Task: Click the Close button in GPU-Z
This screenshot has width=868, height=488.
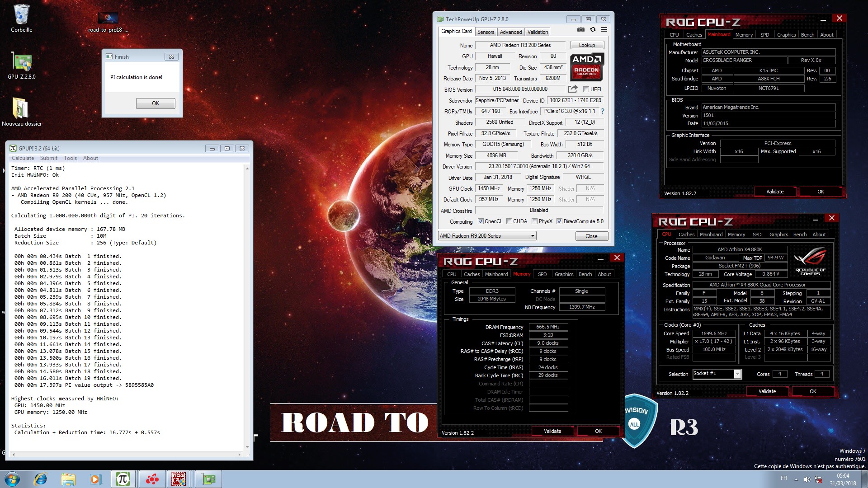Action: tap(591, 236)
